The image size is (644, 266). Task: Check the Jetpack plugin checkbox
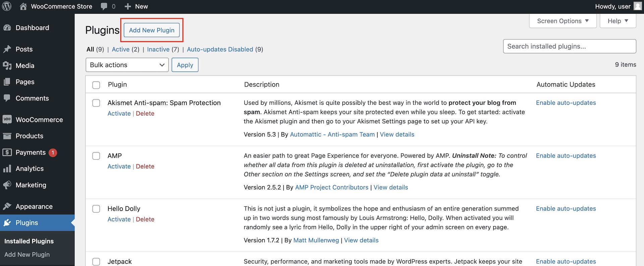(96, 262)
